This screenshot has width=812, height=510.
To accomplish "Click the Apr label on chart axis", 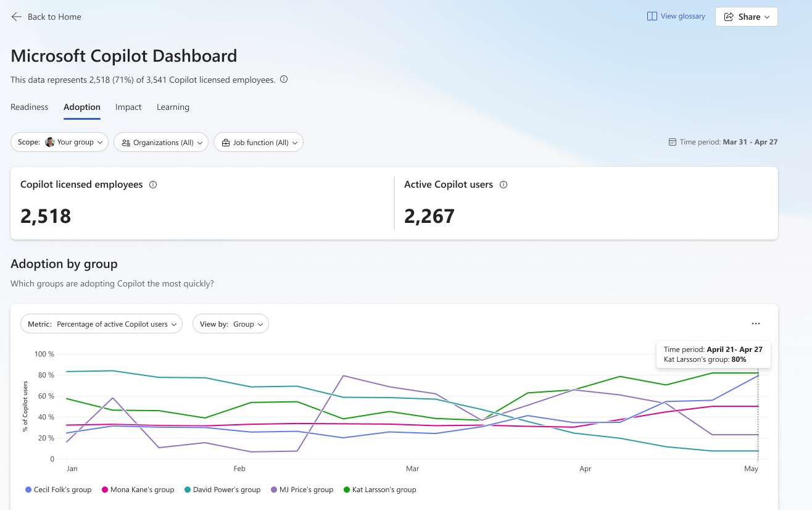I will click(x=585, y=469).
